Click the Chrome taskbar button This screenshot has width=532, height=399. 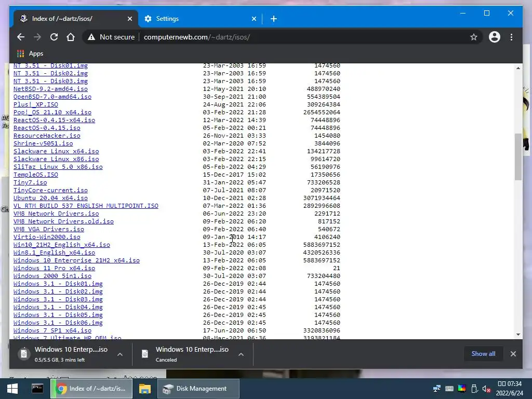(91, 389)
